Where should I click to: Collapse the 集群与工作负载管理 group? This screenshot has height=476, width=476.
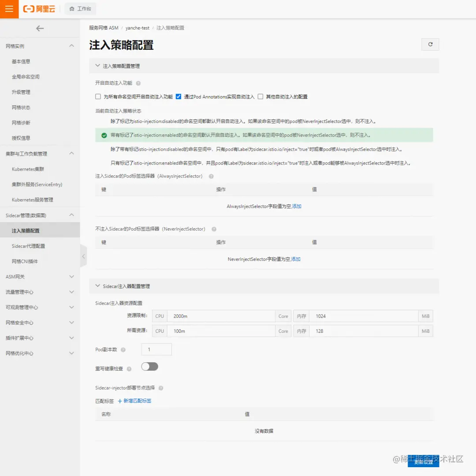click(x=72, y=153)
